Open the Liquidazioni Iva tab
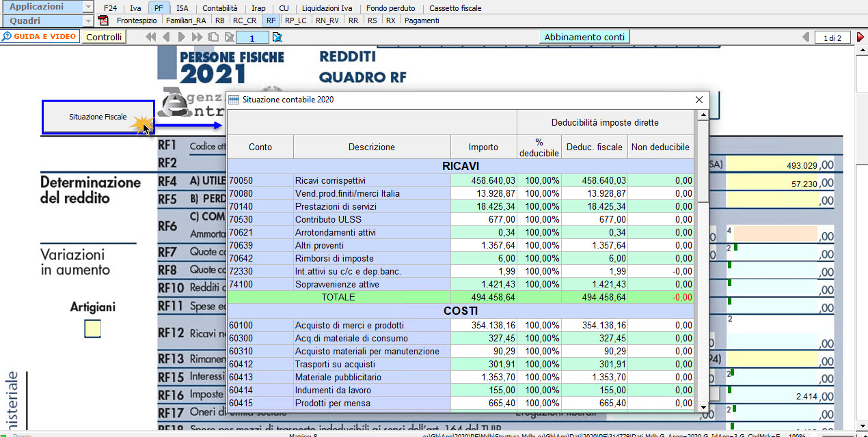 pos(327,8)
